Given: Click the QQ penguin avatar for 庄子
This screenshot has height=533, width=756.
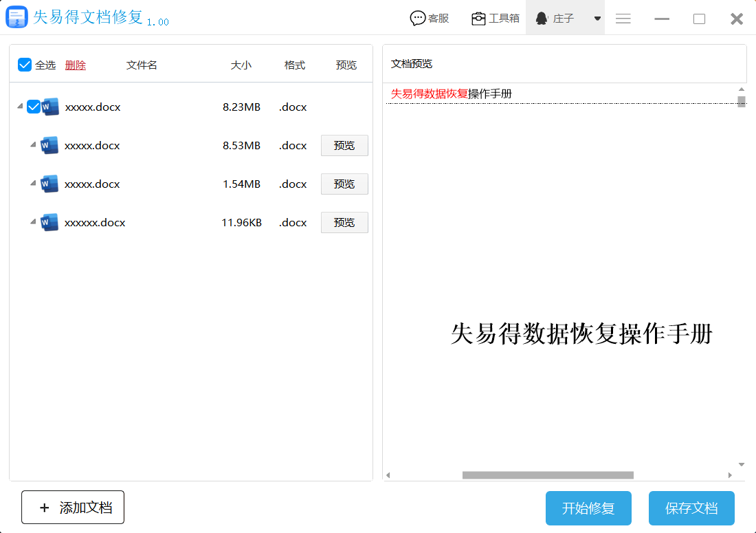Looking at the screenshot, I should click(x=542, y=19).
